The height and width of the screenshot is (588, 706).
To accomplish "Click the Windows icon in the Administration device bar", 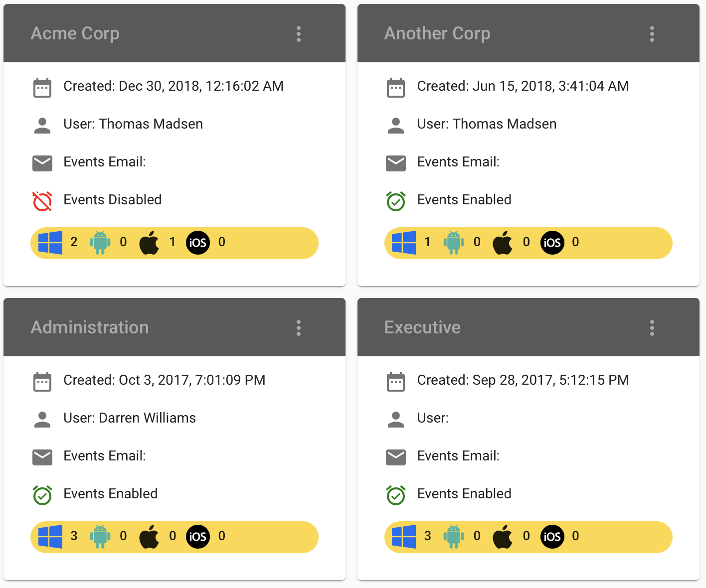I will point(50,537).
